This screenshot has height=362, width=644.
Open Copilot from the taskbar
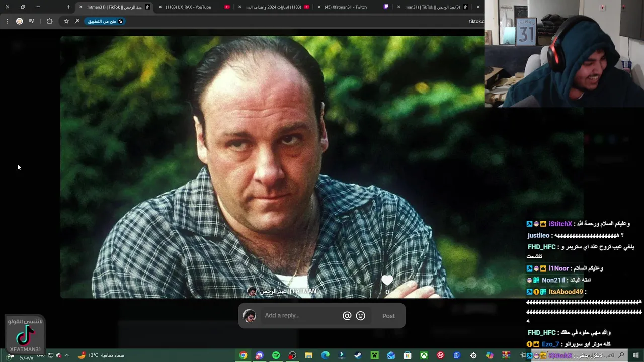pyautogui.click(x=490, y=355)
